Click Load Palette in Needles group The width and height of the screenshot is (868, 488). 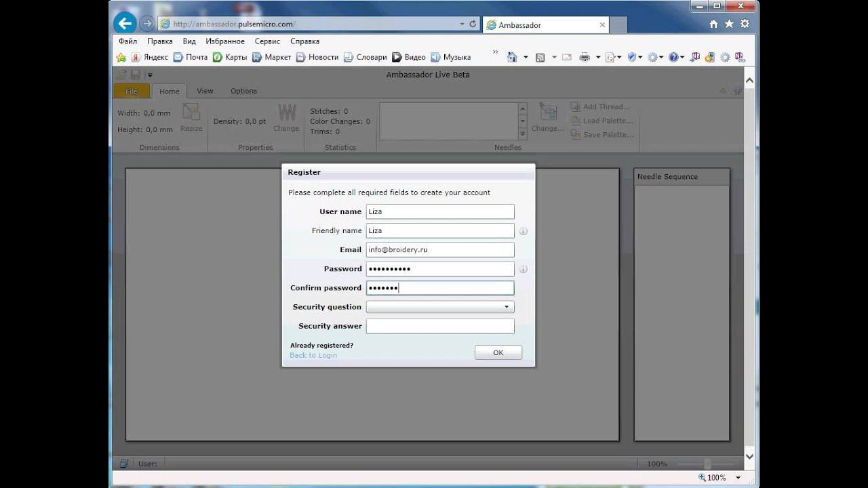pyautogui.click(x=602, y=121)
